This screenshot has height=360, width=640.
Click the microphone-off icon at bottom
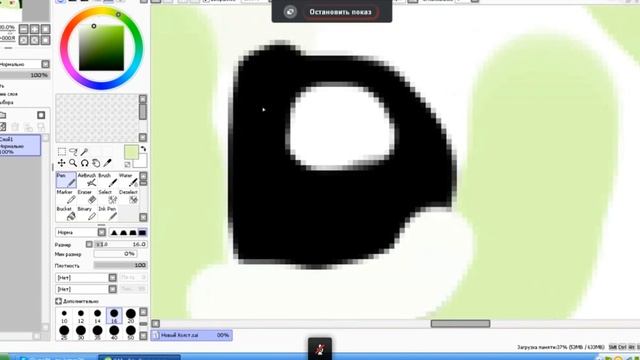[320, 349]
